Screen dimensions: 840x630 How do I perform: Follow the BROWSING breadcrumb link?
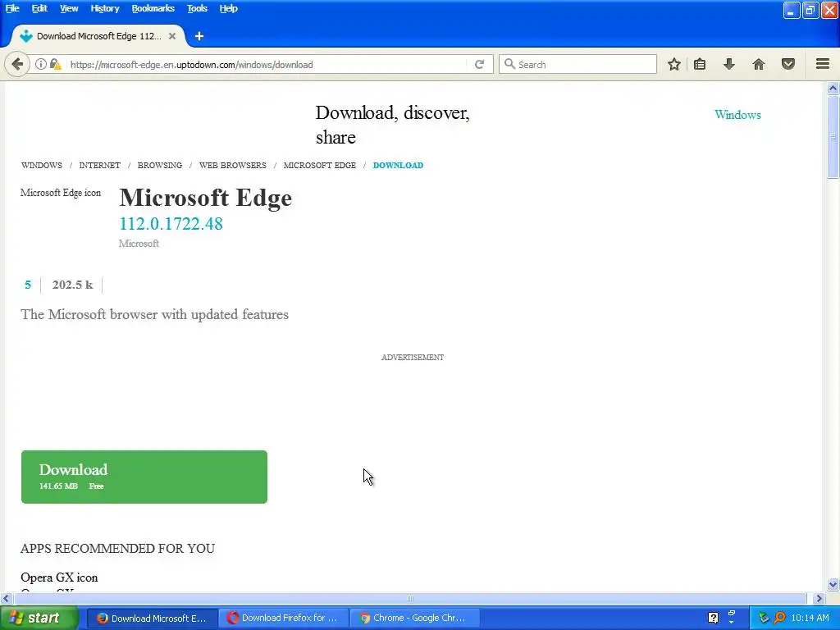160,165
